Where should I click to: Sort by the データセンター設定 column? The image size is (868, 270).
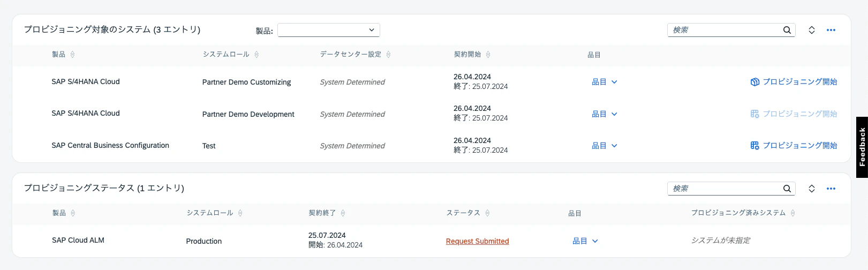[x=389, y=55]
